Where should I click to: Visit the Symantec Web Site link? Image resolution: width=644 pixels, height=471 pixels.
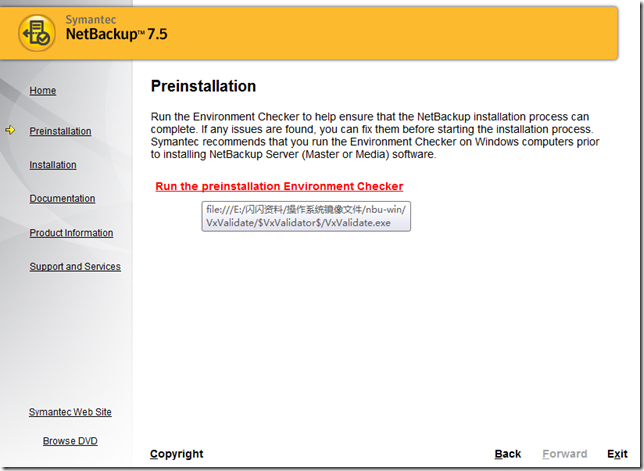point(70,412)
